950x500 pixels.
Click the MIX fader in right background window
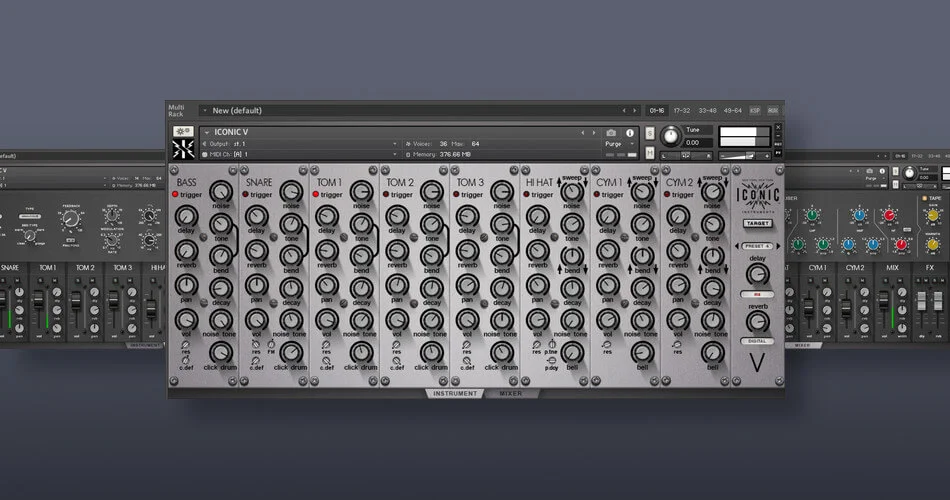(x=884, y=299)
